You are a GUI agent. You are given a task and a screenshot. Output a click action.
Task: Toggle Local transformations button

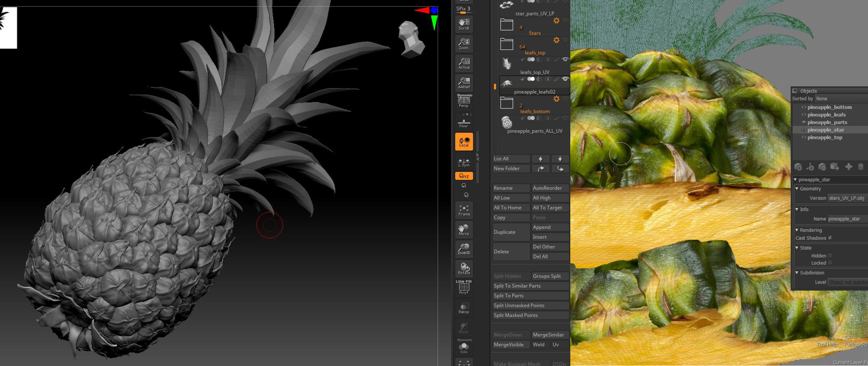pyautogui.click(x=464, y=142)
